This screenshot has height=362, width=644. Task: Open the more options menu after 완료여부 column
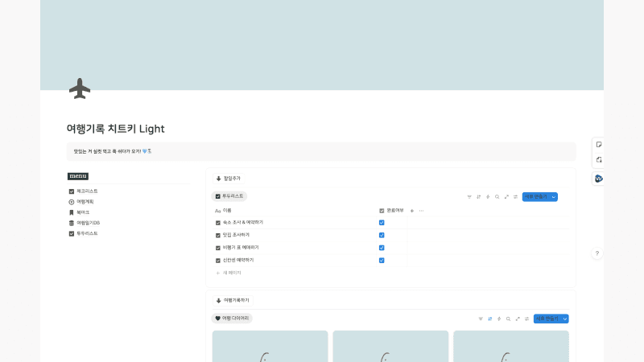(x=421, y=210)
